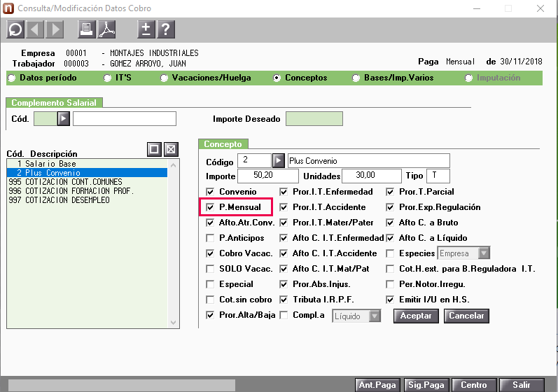Viewport: 558px width, 392px height.
Task: Toggle Afto C. a Bruto checkbox
Action: 390,223
